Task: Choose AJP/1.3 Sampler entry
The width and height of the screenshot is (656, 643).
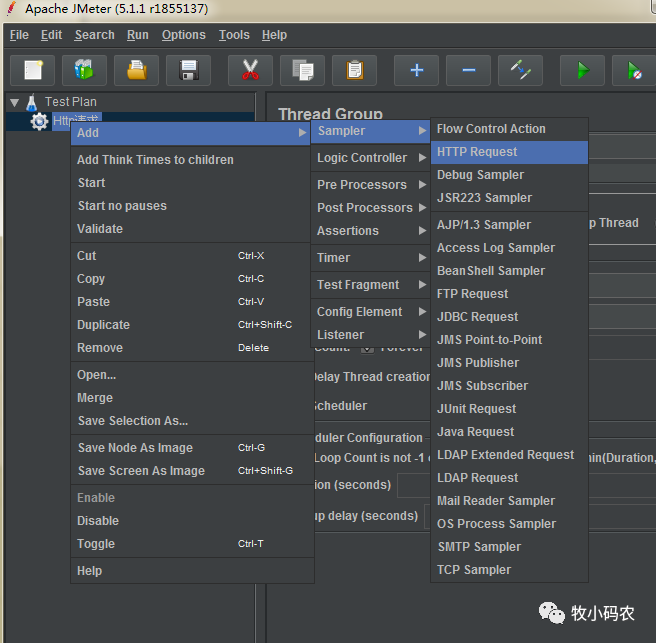Action: [x=509, y=225]
